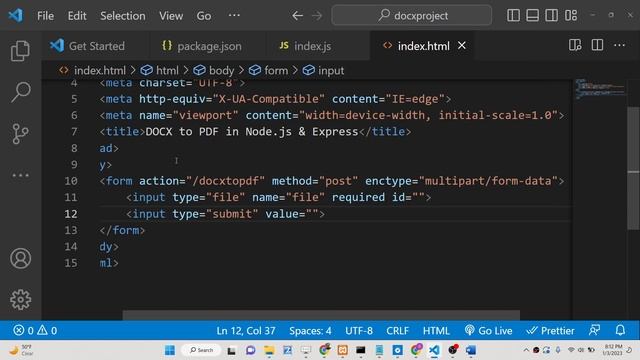640x360 pixels.
Task: Open the terminal app in taskbar
Action: (360, 350)
